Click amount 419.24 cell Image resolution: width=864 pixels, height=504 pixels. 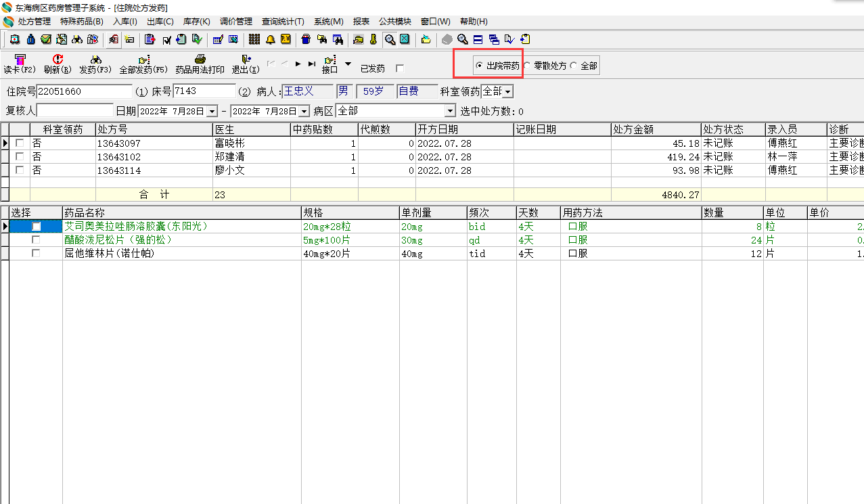coord(656,157)
